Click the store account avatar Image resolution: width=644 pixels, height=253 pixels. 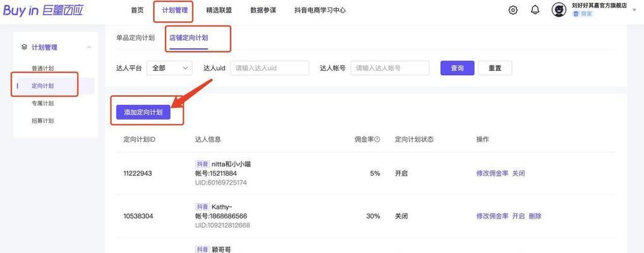click(x=559, y=10)
